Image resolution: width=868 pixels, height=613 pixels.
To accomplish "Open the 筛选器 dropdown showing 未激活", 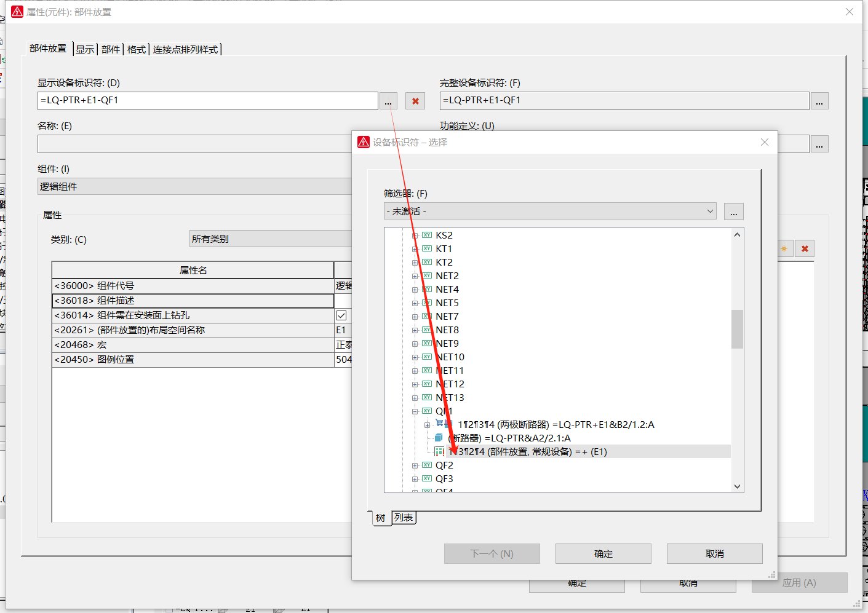I will tap(549, 212).
